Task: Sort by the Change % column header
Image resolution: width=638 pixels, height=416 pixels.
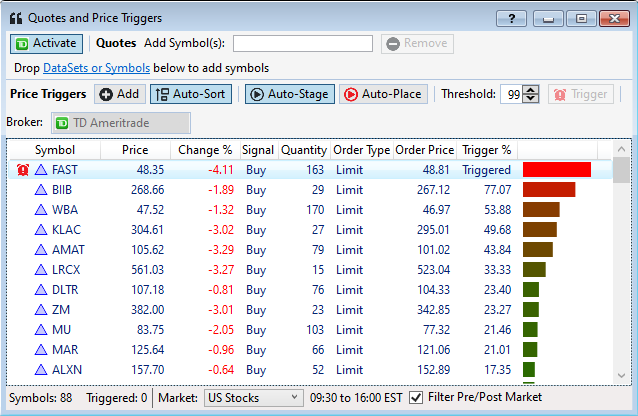Action: pos(205,150)
